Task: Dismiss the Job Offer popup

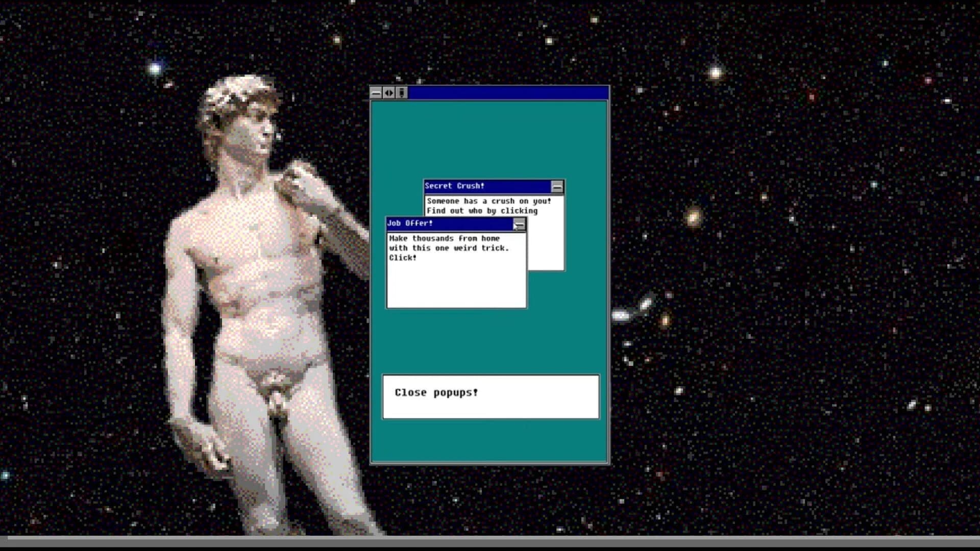Action: click(520, 223)
